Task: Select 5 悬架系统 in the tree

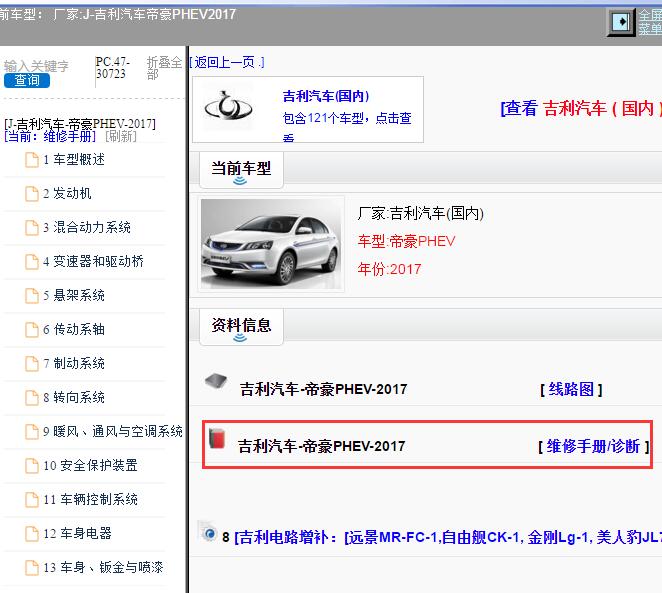Action: point(73,295)
